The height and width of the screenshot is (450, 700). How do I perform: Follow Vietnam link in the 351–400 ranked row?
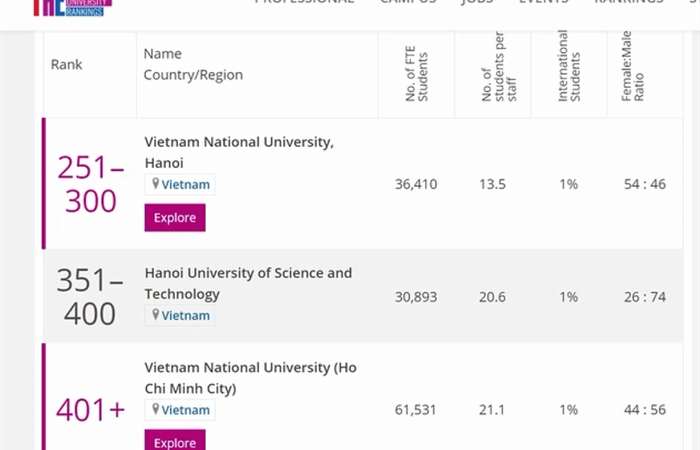point(186,316)
